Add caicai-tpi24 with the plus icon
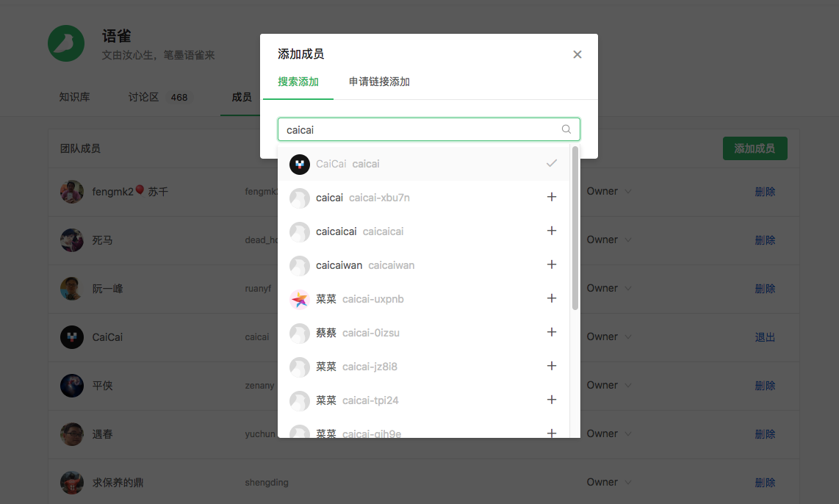This screenshot has width=839, height=504. (x=552, y=400)
